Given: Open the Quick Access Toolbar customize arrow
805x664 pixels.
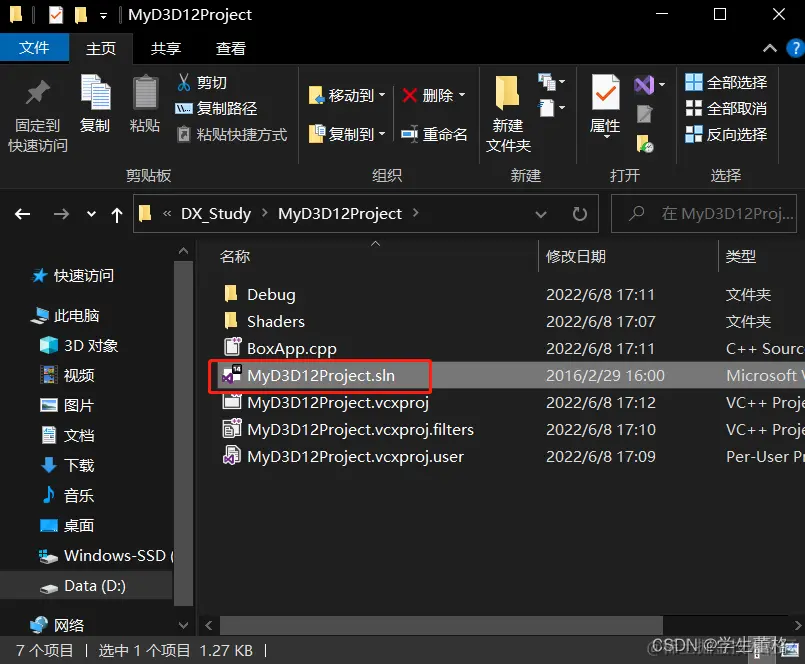Looking at the screenshot, I should pyautogui.click(x=103, y=16).
